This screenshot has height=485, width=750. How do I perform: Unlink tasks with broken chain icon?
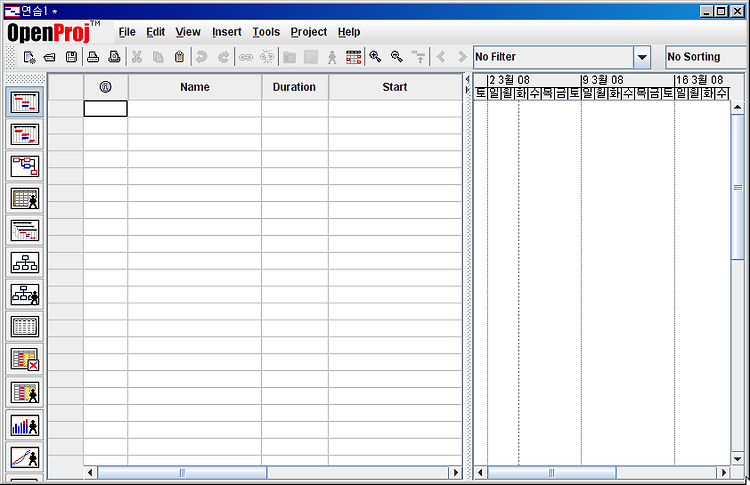tap(267, 57)
